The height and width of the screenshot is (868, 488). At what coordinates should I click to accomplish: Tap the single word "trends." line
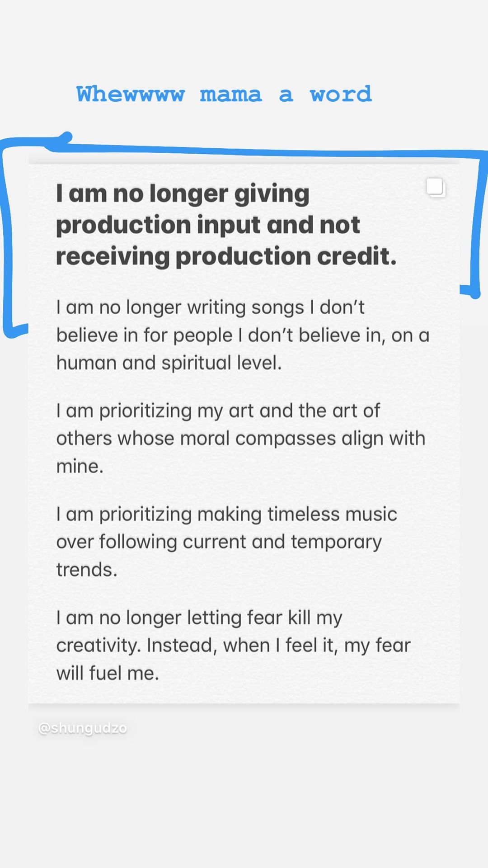pyautogui.click(x=87, y=570)
